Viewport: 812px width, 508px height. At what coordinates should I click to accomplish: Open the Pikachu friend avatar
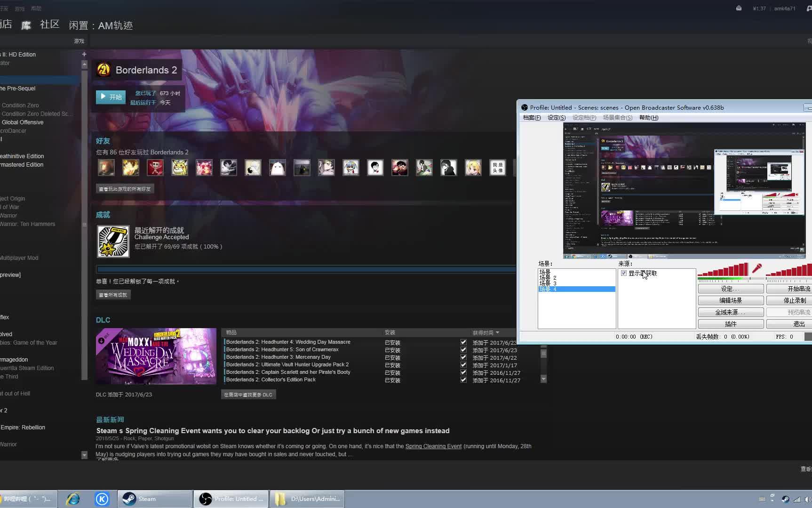[180, 168]
